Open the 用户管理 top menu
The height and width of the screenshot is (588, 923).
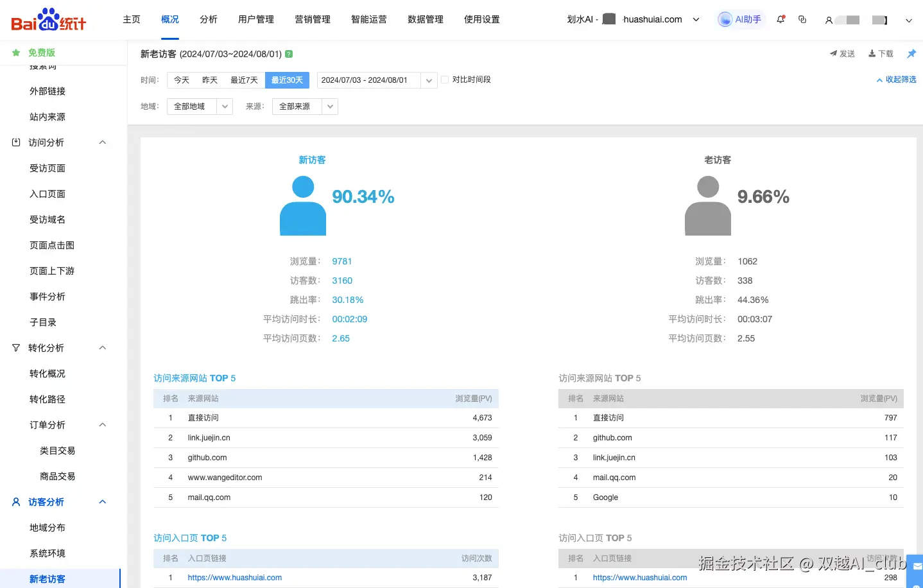click(x=256, y=19)
